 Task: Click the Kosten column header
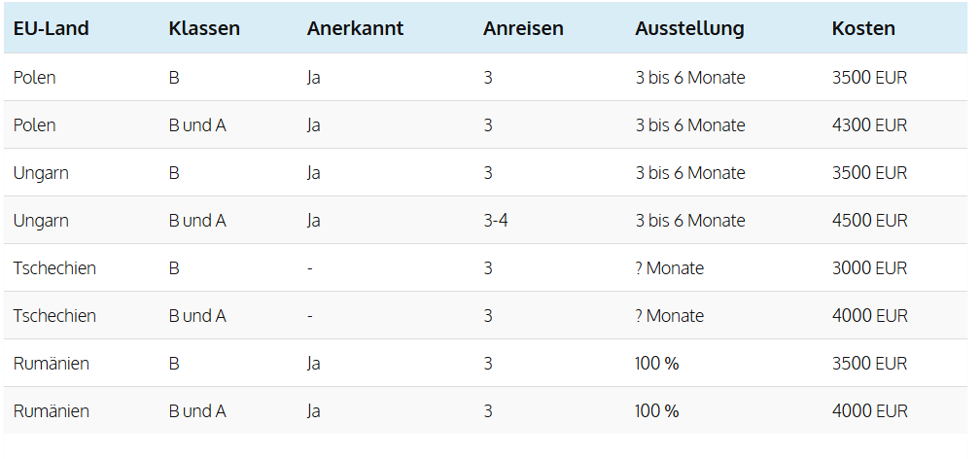[x=863, y=29]
